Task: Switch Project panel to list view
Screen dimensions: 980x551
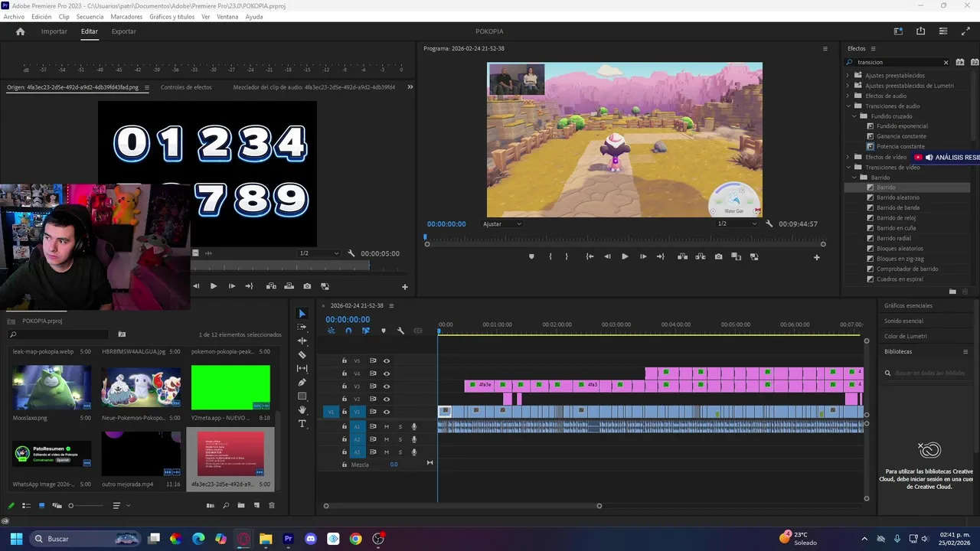Action: [x=26, y=505]
